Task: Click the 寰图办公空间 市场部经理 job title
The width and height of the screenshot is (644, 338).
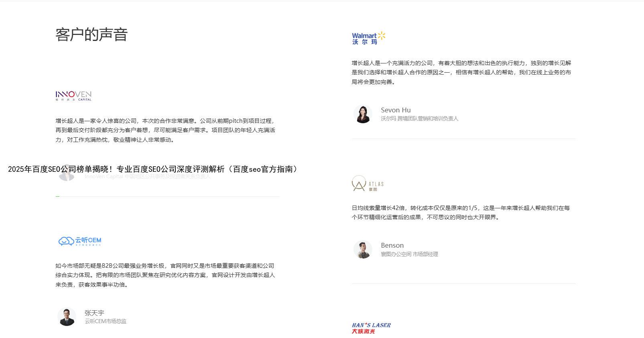Action: [x=409, y=254]
